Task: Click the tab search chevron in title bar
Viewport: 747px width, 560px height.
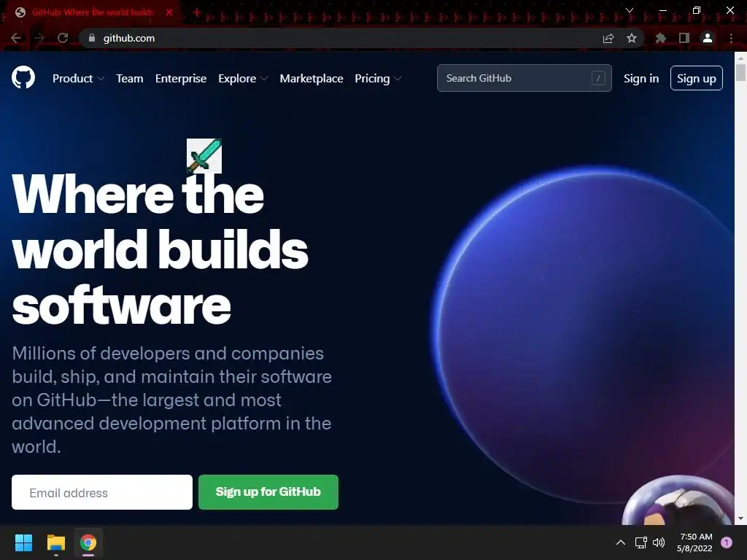Action: click(630, 10)
